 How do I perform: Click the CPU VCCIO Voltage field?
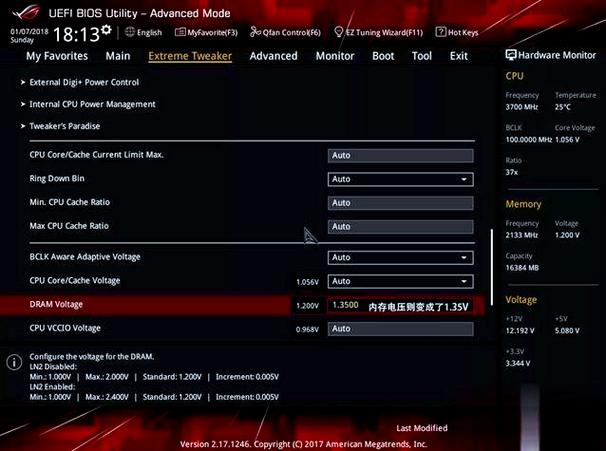(x=400, y=329)
